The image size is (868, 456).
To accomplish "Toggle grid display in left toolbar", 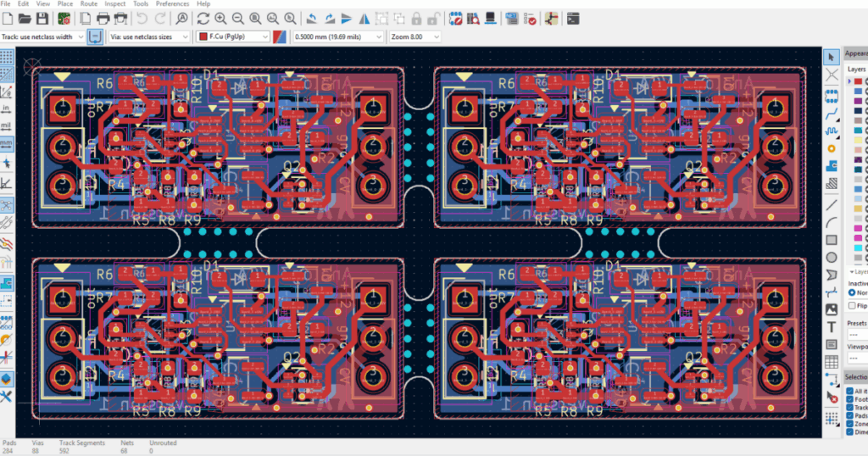I will [x=7, y=57].
